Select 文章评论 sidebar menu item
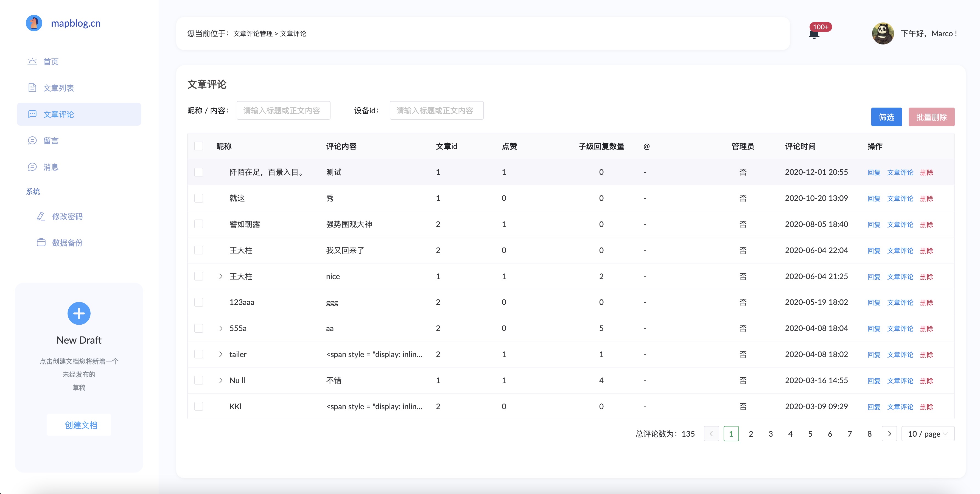Screen dimensions: 980x494 point(79,114)
